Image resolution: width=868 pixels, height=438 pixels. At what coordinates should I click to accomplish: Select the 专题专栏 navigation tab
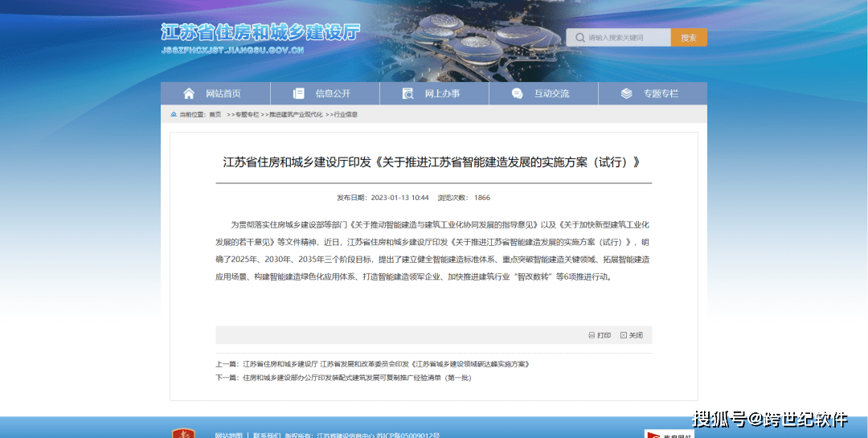(x=653, y=93)
